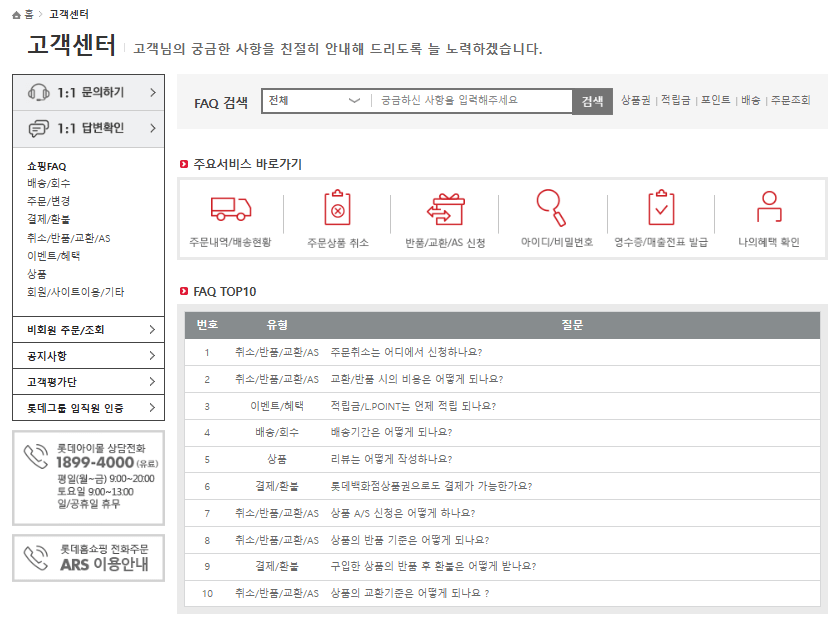Click the 이벤트/혜택 type cell in row 3
This screenshot has width=836, height=623.
[277, 406]
